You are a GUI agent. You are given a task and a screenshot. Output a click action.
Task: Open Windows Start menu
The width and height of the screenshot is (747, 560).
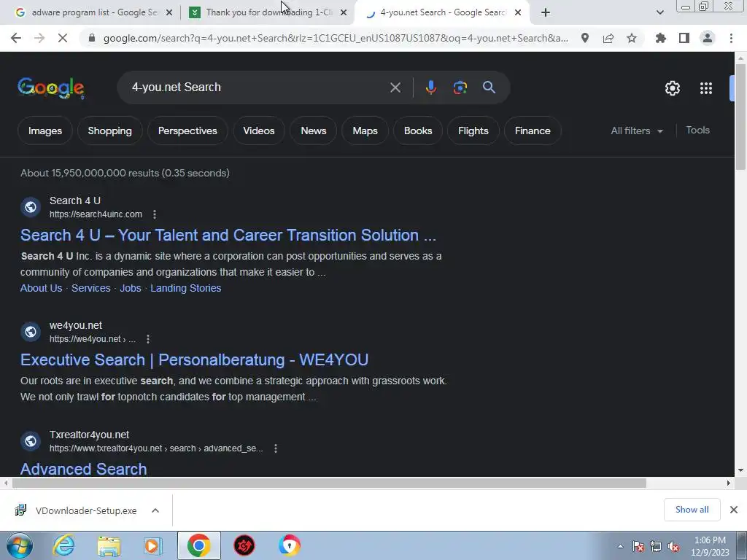point(19,545)
